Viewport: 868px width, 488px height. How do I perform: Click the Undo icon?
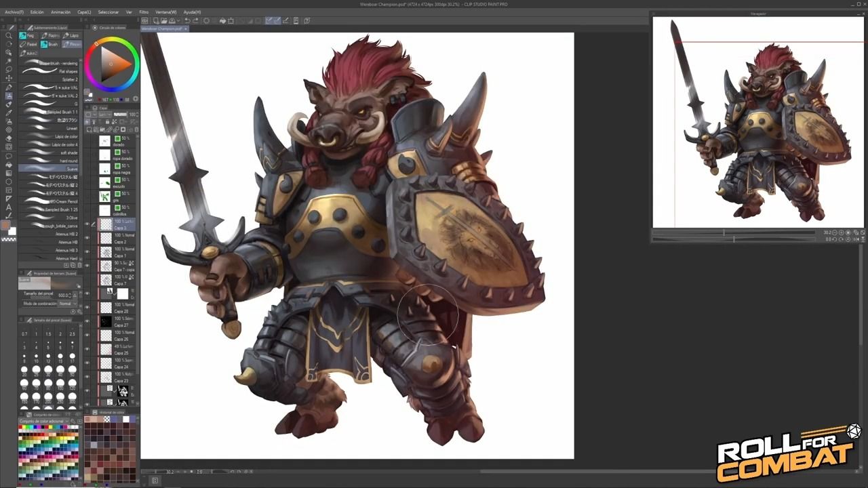[x=187, y=20]
